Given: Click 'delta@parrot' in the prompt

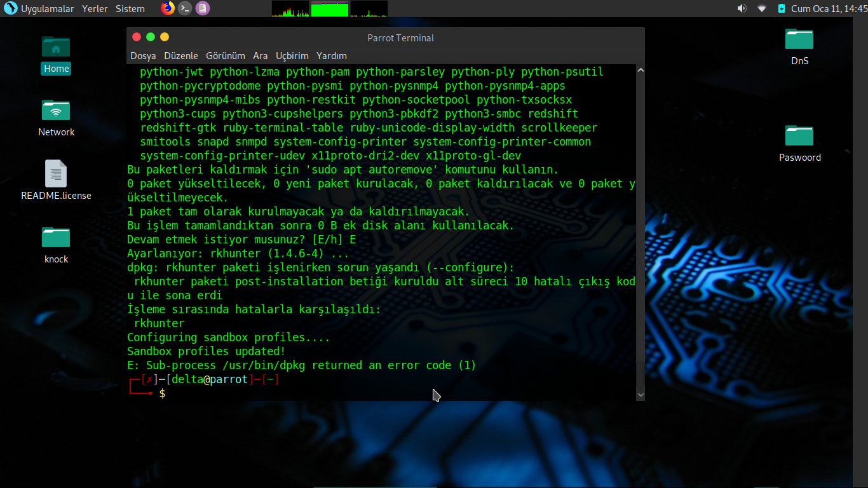Looking at the screenshot, I should [x=210, y=380].
